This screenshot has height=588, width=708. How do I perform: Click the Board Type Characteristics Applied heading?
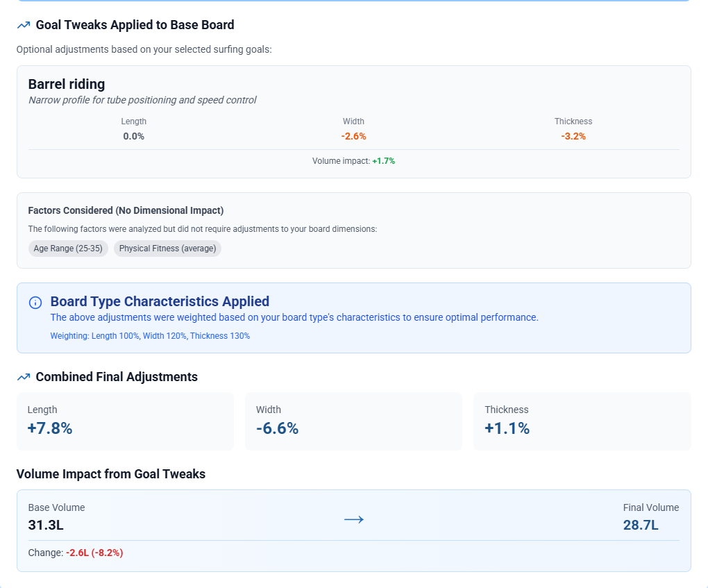coord(160,301)
